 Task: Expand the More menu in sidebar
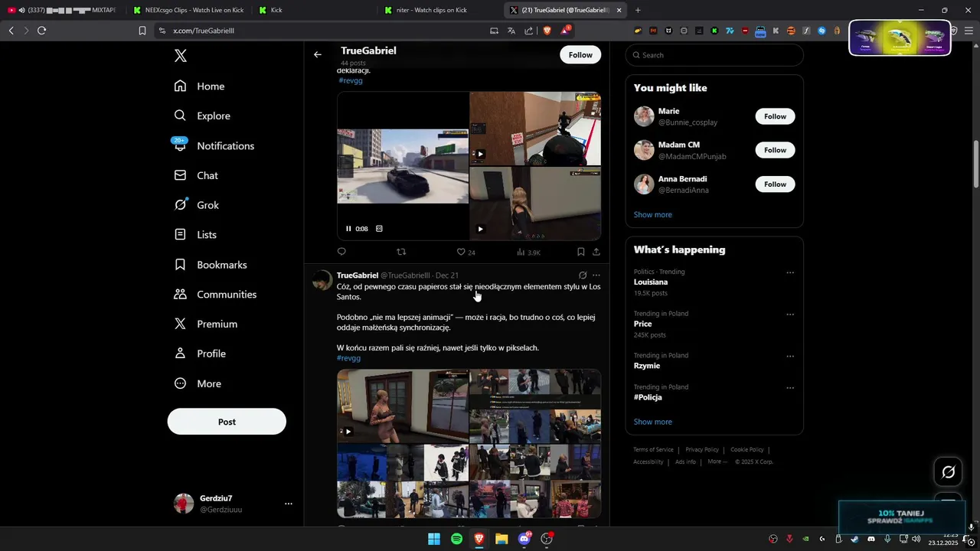tap(198, 383)
